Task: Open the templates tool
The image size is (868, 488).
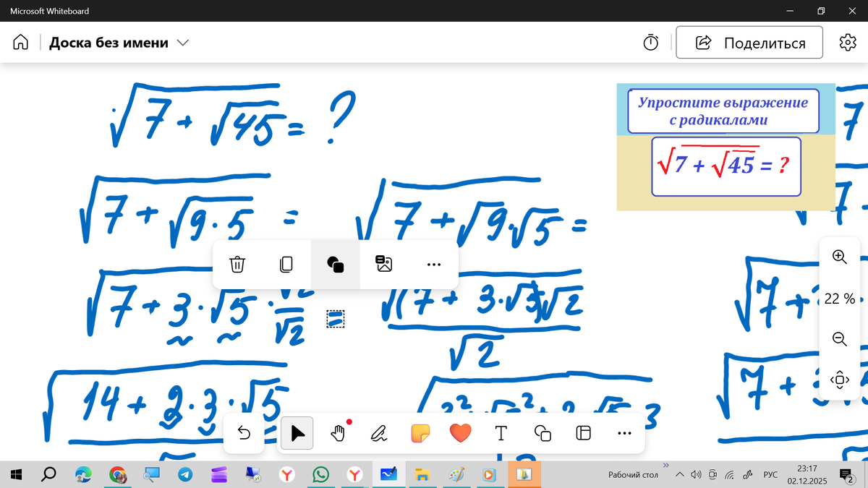Action: pos(583,433)
